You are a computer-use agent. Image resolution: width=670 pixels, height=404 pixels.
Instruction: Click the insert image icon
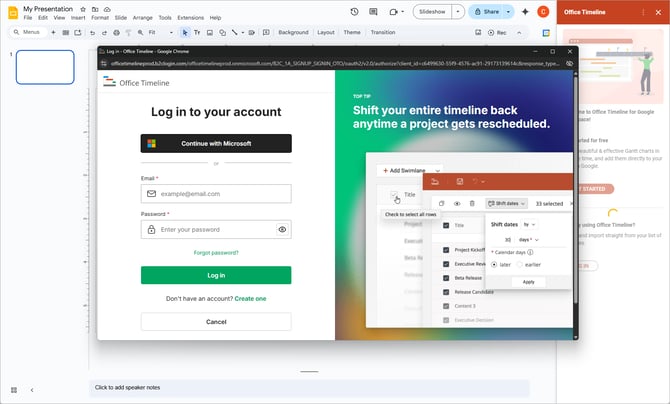[x=210, y=32]
